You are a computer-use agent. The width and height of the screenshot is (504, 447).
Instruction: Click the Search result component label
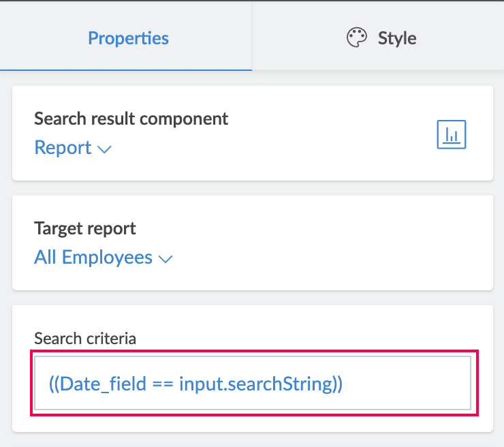pos(131,119)
